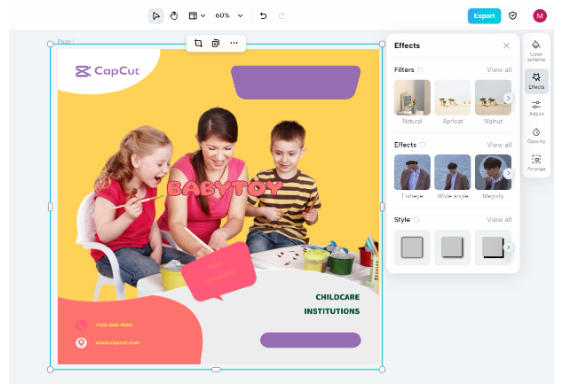This screenshot has height=390, width=577.
Task: Click the undo arrow icon
Action: pyautogui.click(x=263, y=16)
